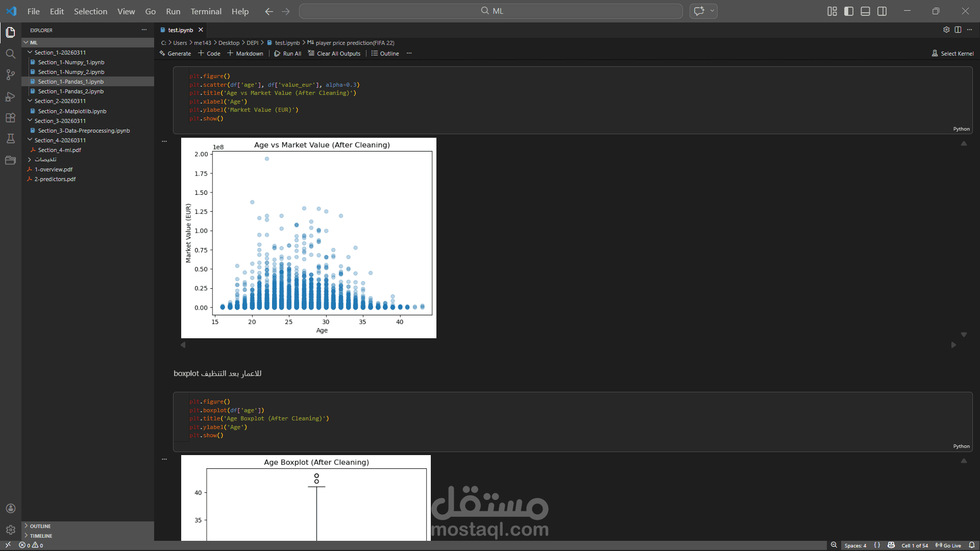
Task: Open the Run and Debug view
Action: click(10, 96)
